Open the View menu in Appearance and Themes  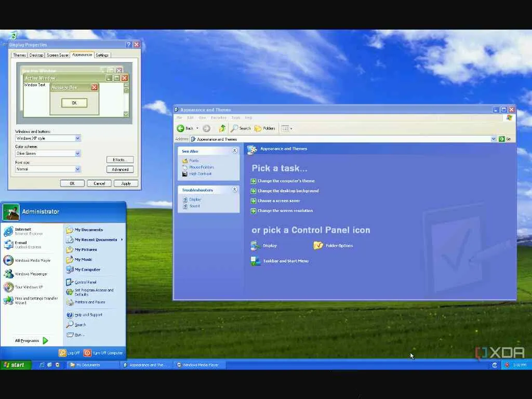tap(202, 118)
